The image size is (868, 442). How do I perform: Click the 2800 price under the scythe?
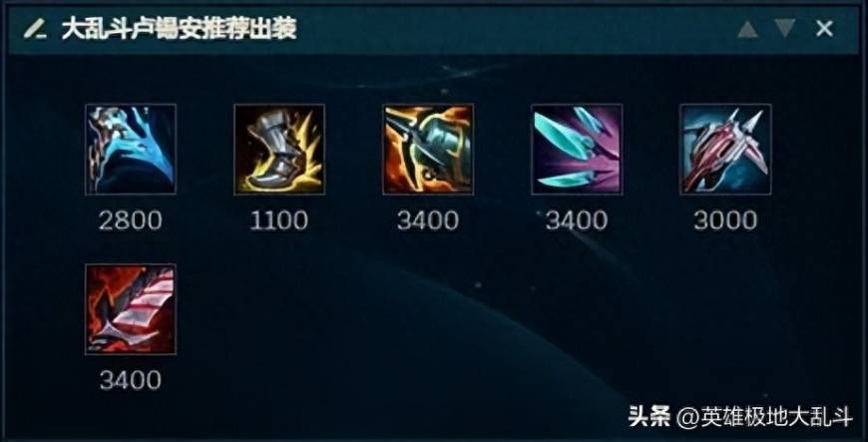tap(131, 221)
